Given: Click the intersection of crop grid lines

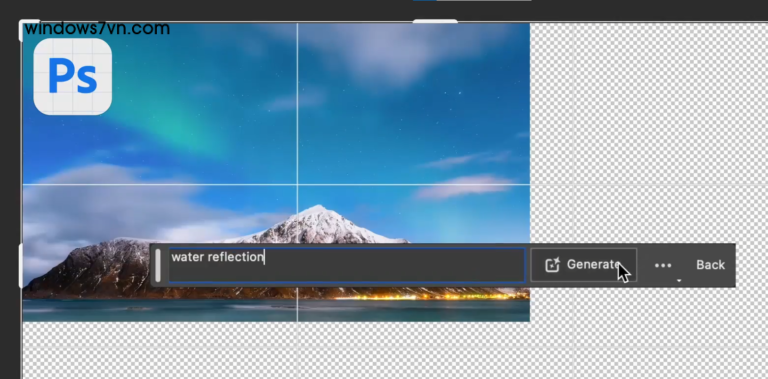Looking at the screenshot, I should [297, 185].
